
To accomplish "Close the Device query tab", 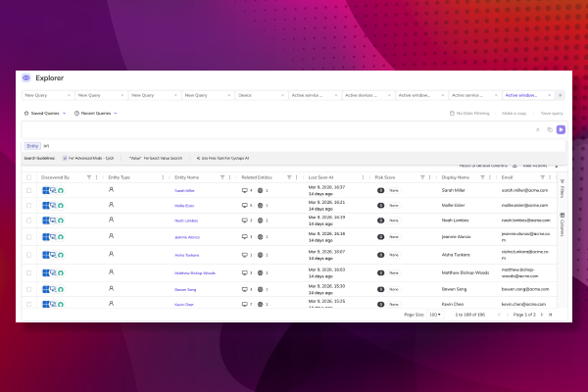I will (282, 95).
